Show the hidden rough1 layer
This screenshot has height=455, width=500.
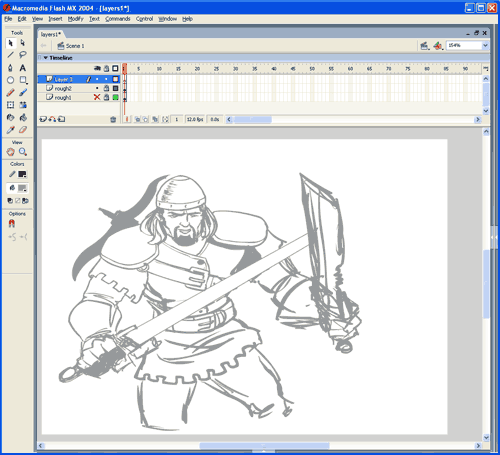[97, 97]
